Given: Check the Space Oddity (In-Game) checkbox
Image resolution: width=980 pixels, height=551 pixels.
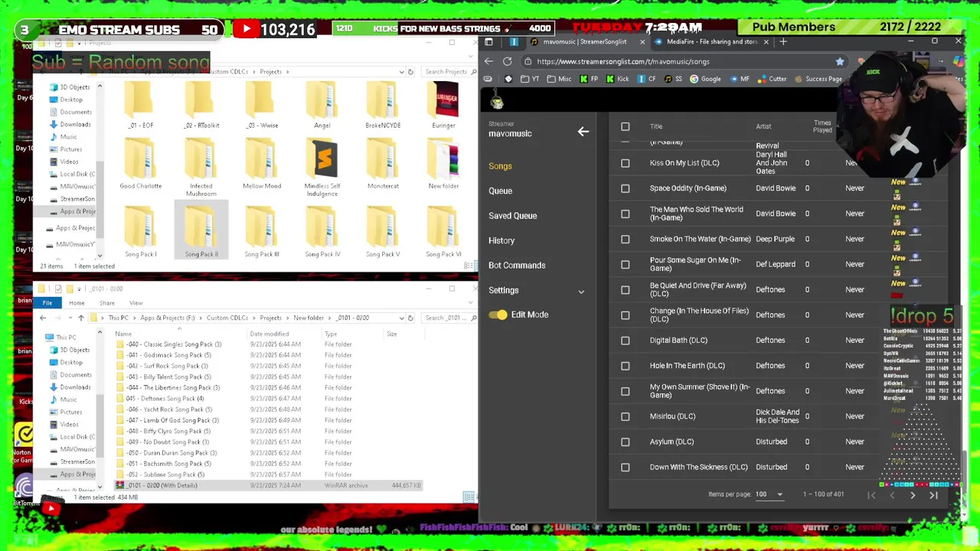Looking at the screenshot, I should pos(626,188).
